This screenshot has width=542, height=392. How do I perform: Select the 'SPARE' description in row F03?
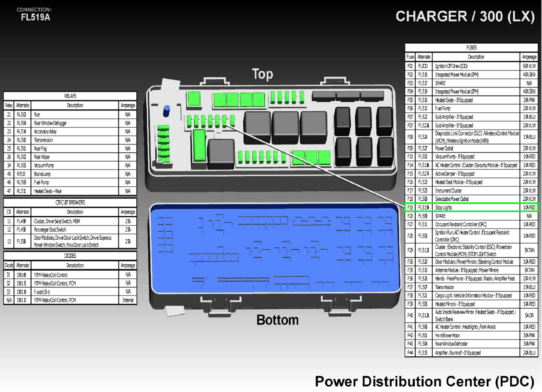[x=440, y=83]
